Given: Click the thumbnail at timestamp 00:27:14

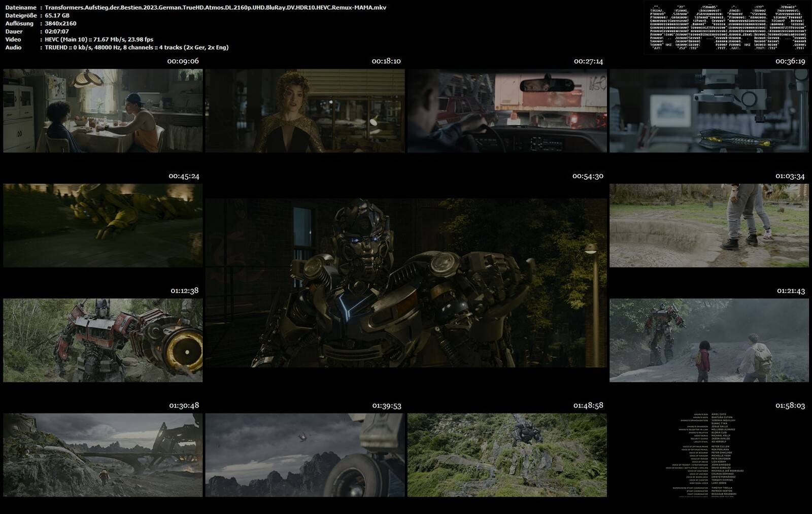Looking at the screenshot, I should point(507,111).
